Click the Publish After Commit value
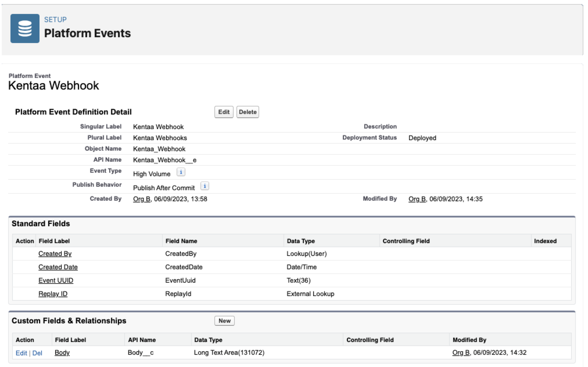The height and width of the screenshot is (367, 588). point(164,188)
